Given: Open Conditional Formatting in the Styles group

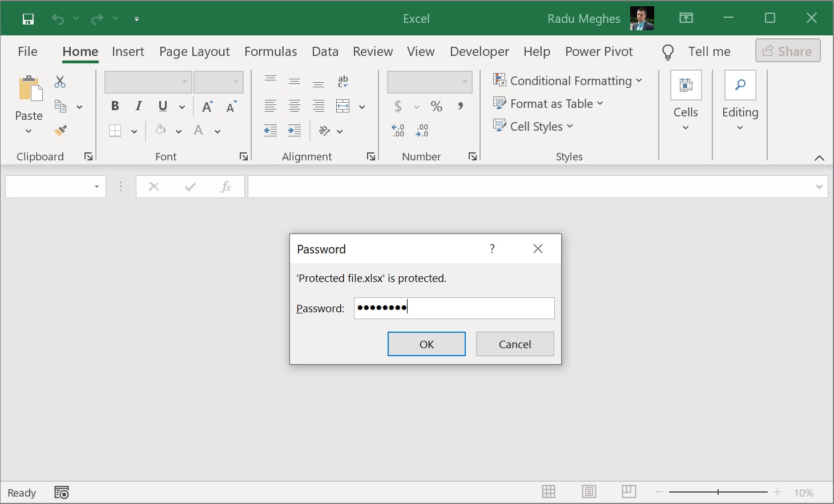Looking at the screenshot, I should pyautogui.click(x=569, y=80).
